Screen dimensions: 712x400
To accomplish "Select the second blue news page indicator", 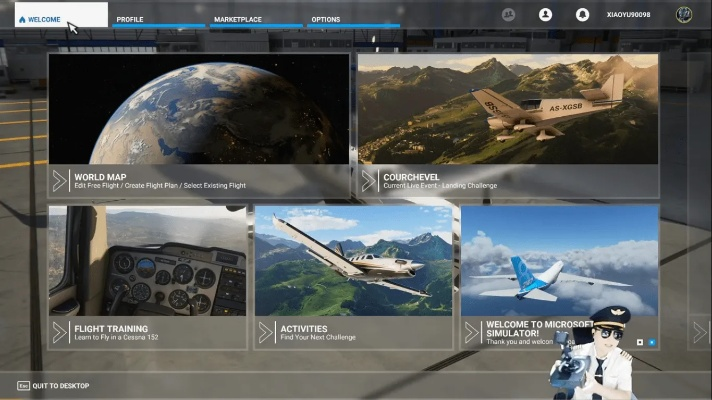I will 651,342.
